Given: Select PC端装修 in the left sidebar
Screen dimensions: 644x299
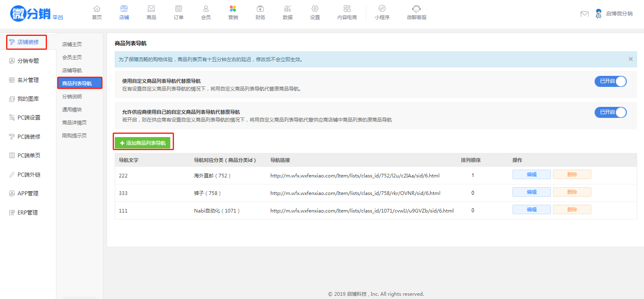Looking at the screenshot, I should (29, 137).
